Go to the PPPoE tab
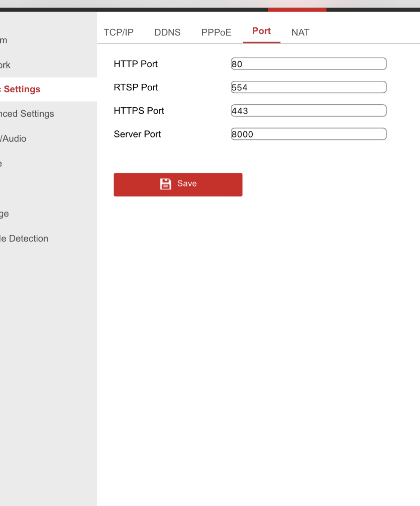 (x=216, y=33)
